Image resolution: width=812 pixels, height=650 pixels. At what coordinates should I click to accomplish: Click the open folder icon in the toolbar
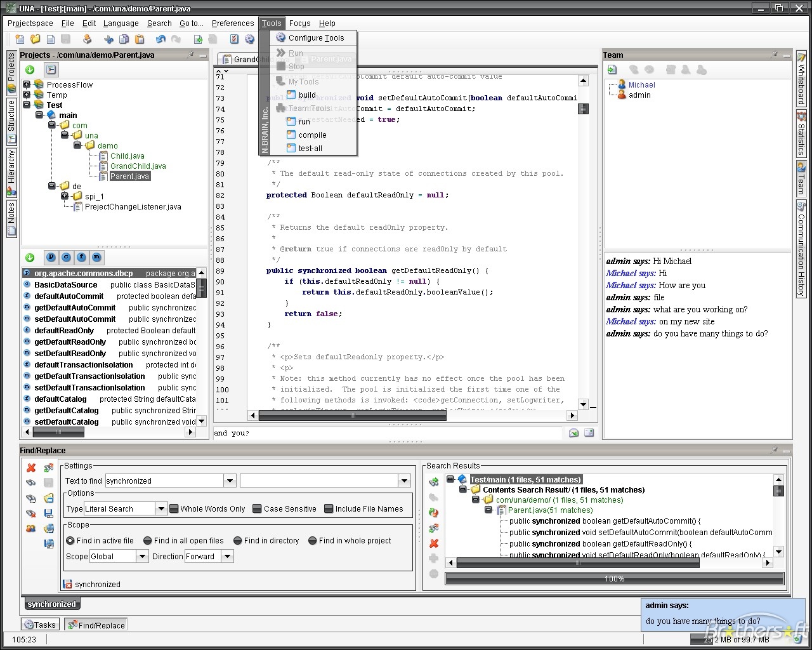click(36, 39)
